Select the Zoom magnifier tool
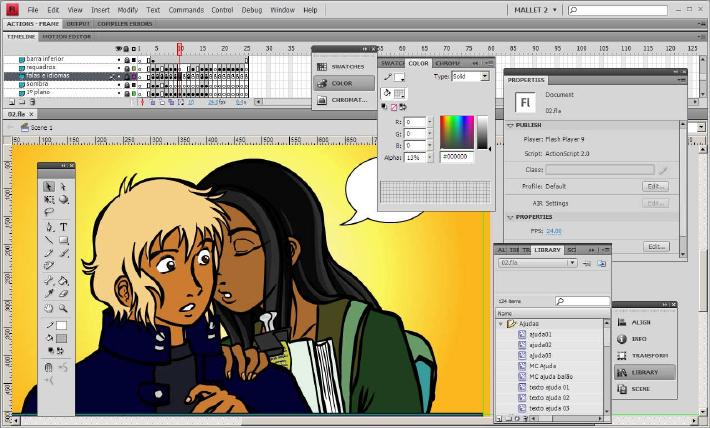This screenshot has width=710, height=428. pos(63,308)
